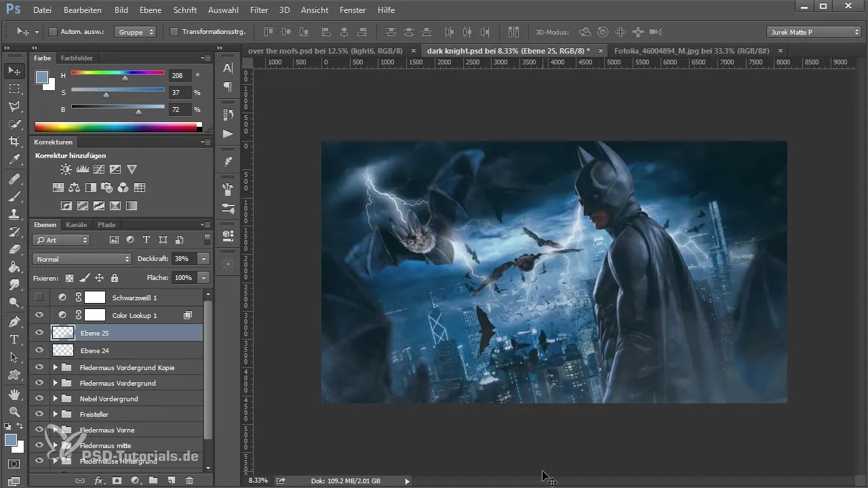Add a Brightness/Contrast adjustment
The height and width of the screenshot is (488, 868).
click(x=66, y=169)
